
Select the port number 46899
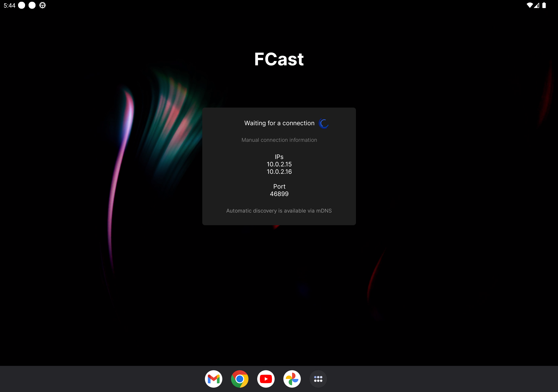click(x=279, y=194)
